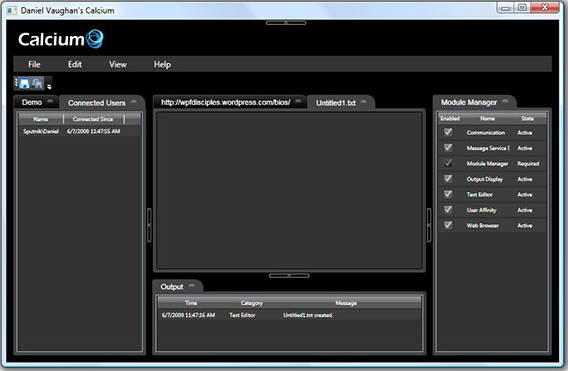Viewport: 568px width, 371px height.
Task: Close the Demo tab with its button
Action: [50, 101]
